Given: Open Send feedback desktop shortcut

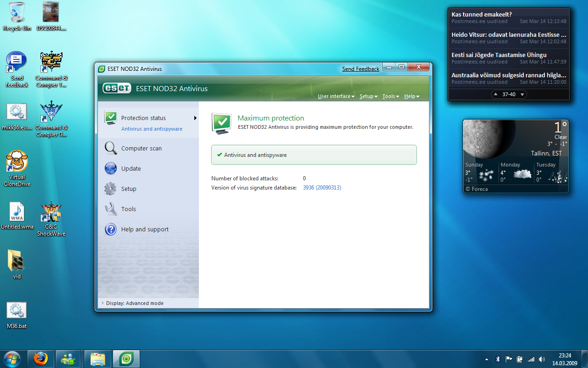Looking at the screenshot, I should pos(17,69).
